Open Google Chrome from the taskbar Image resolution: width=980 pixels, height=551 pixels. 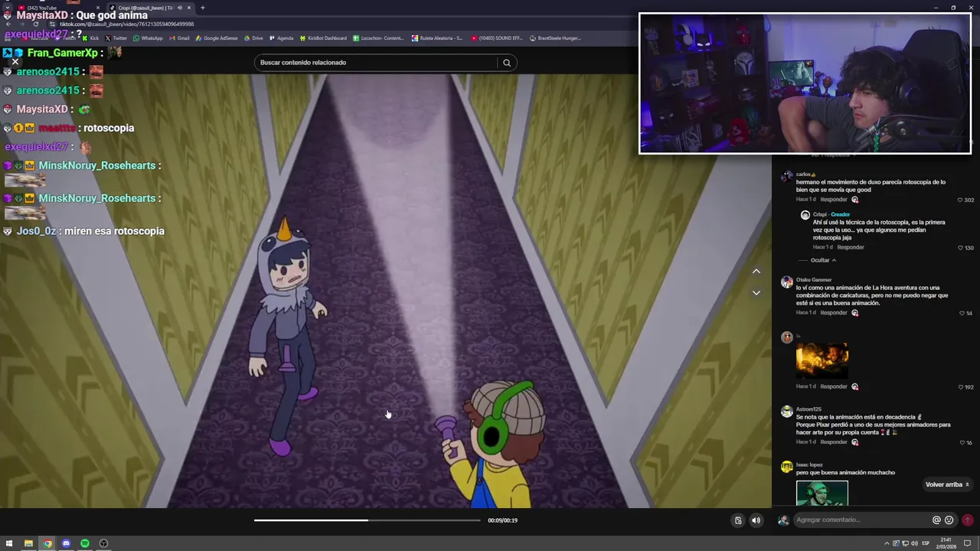pos(47,543)
